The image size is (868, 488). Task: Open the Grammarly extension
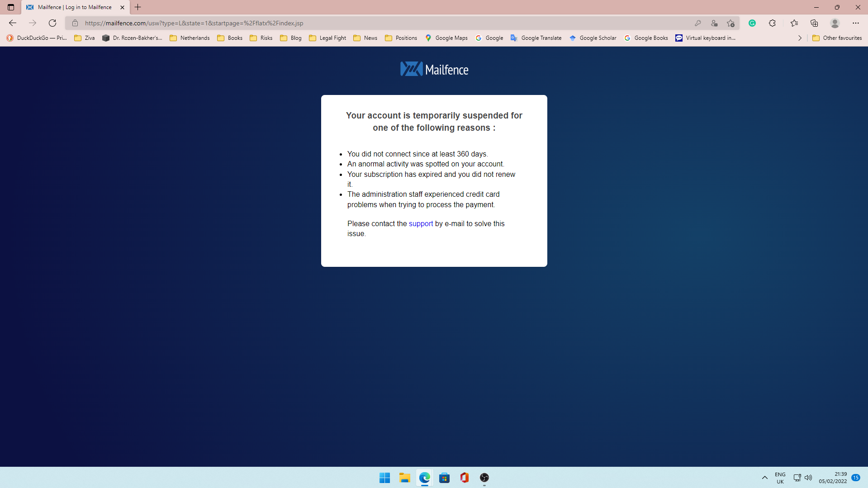point(752,23)
